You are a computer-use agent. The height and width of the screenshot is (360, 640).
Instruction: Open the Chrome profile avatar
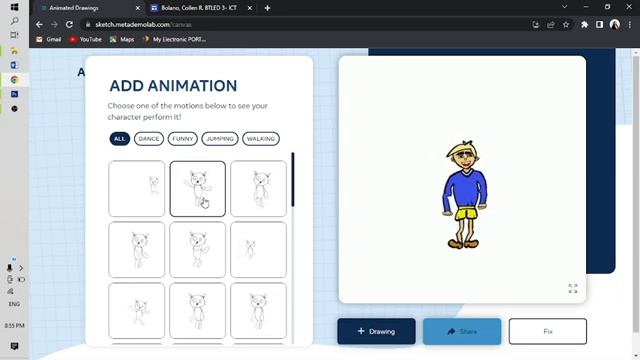coord(615,24)
